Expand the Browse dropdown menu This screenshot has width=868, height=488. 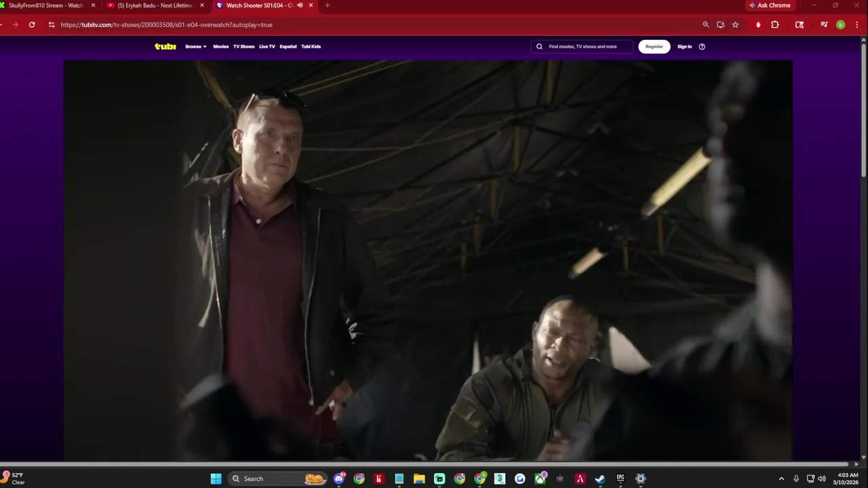pos(196,47)
